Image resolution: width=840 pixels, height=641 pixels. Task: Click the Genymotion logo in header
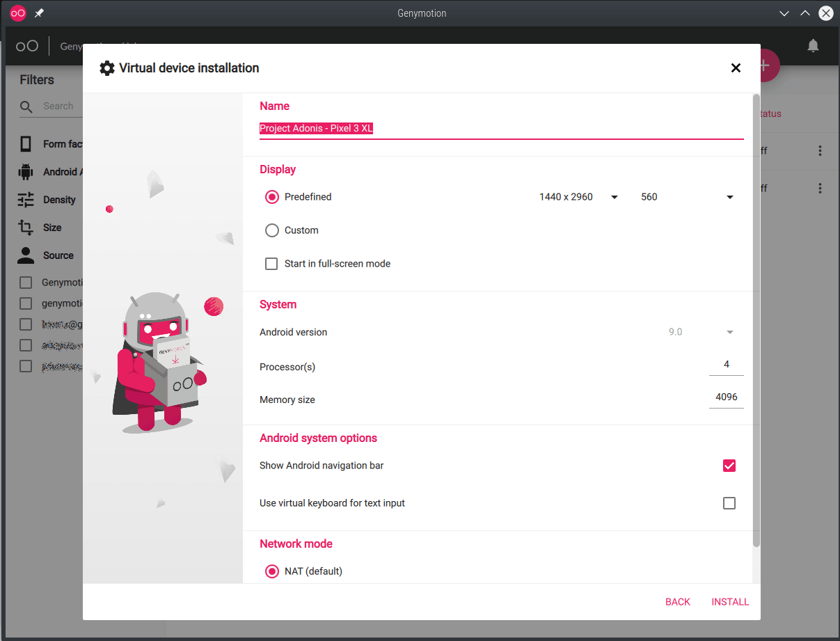[27, 47]
